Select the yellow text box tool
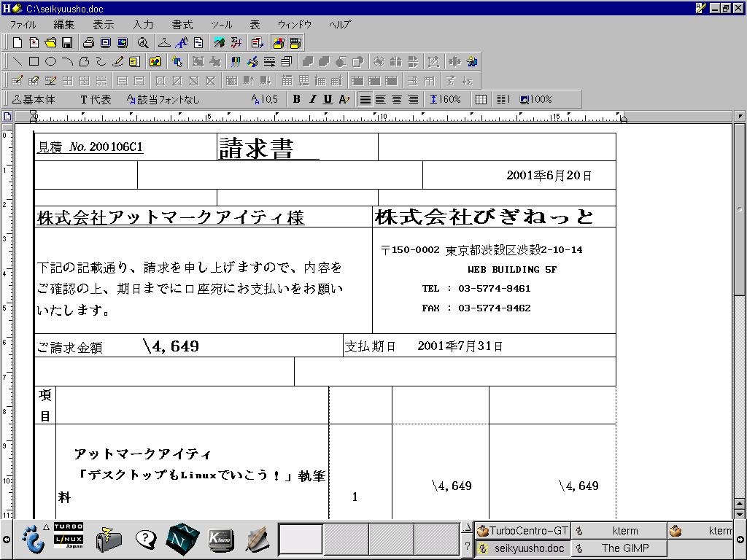The width and height of the screenshot is (747, 560). pos(134,61)
